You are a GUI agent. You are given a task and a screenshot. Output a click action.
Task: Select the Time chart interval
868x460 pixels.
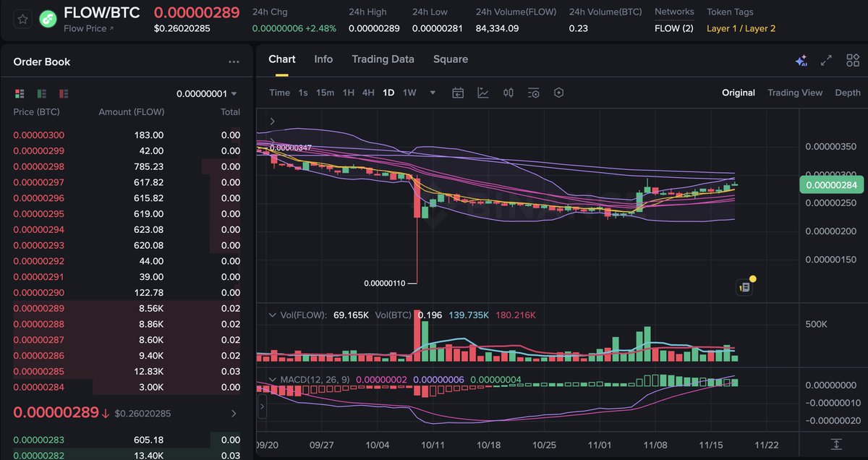(x=279, y=93)
